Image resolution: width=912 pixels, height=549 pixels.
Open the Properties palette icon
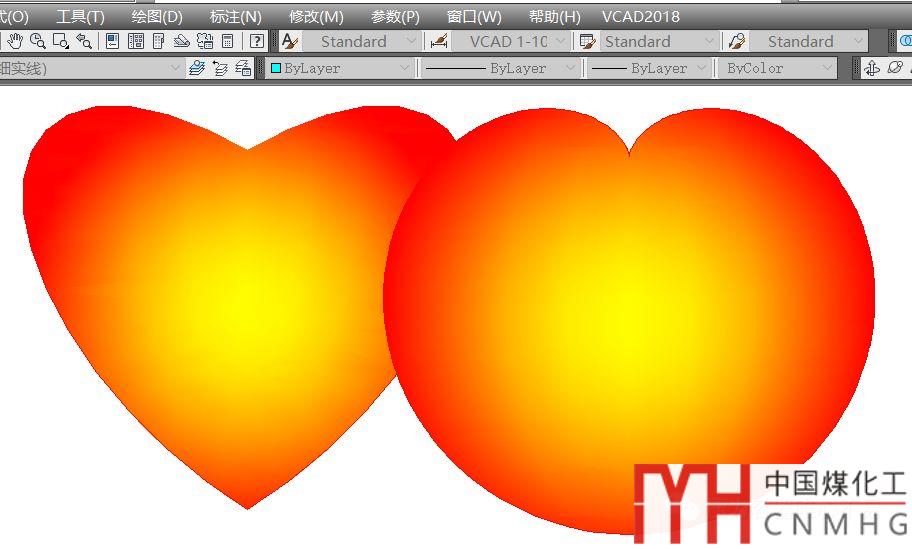[113, 41]
